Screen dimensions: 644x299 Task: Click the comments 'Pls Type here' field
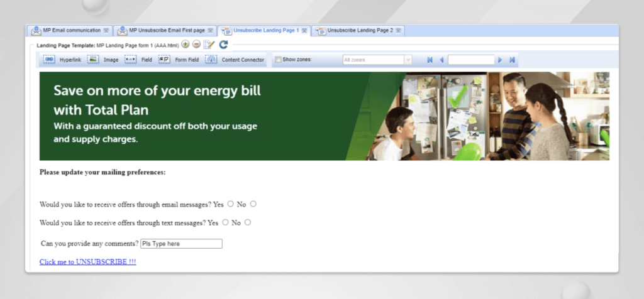[181, 244]
